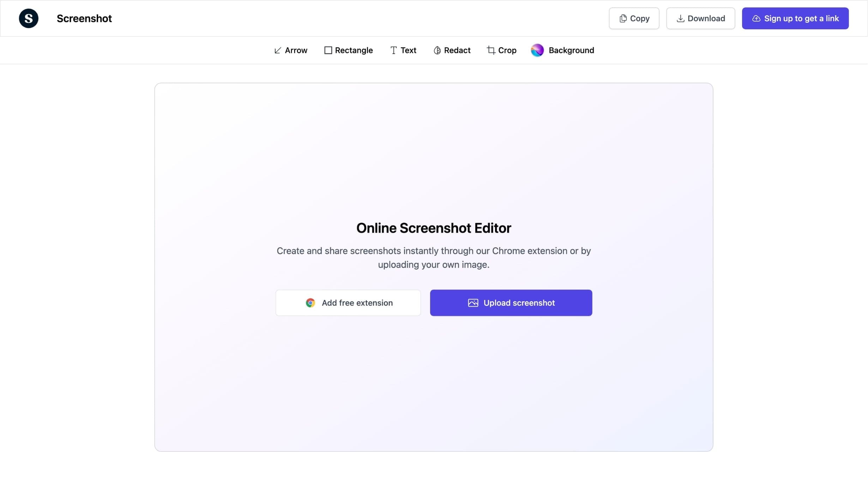
Task: Select the Redact tool
Action: coord(451,50)
